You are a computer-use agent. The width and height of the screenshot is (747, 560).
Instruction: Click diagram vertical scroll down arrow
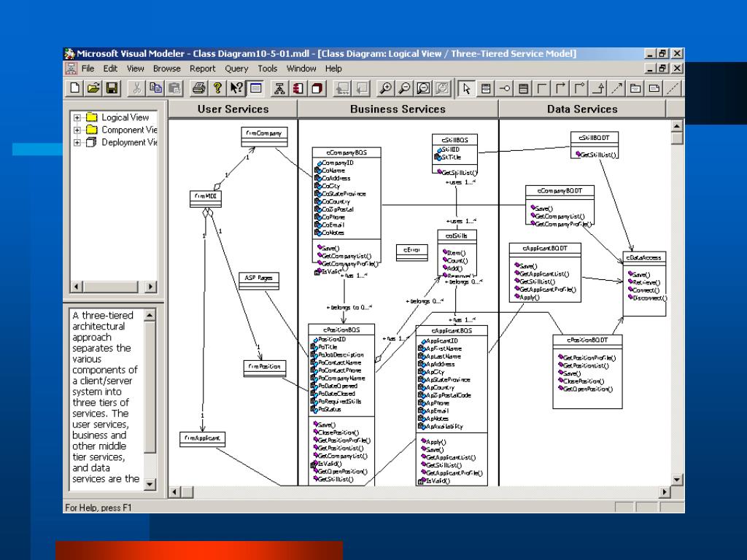point(677,480)
